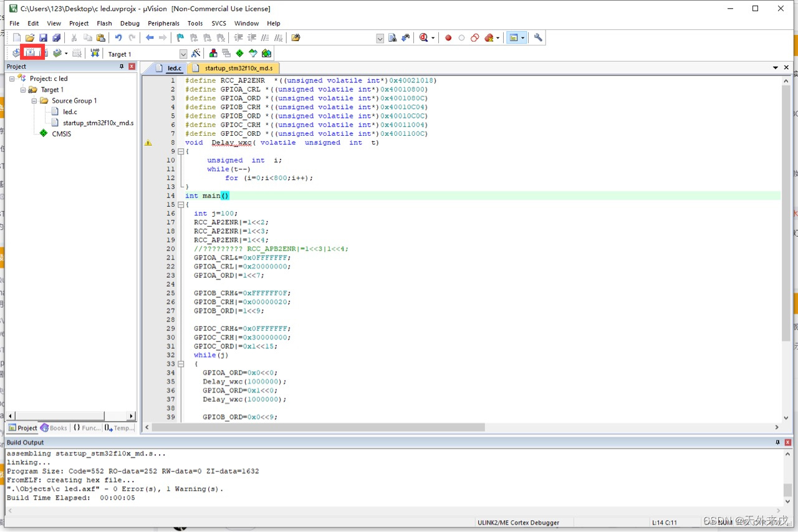Viewport: 798px width, 532px height.
Task: Indent the selected text lines
Action: (x=238, y=38)
